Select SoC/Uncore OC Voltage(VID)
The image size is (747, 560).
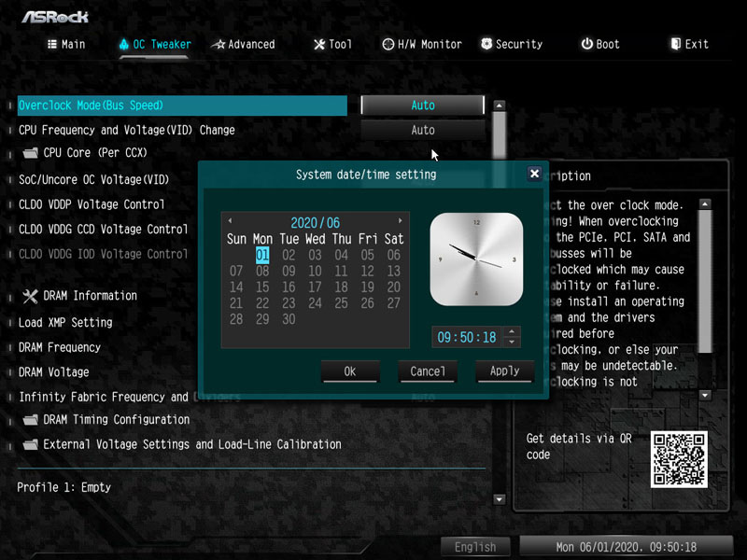(94, 179)
